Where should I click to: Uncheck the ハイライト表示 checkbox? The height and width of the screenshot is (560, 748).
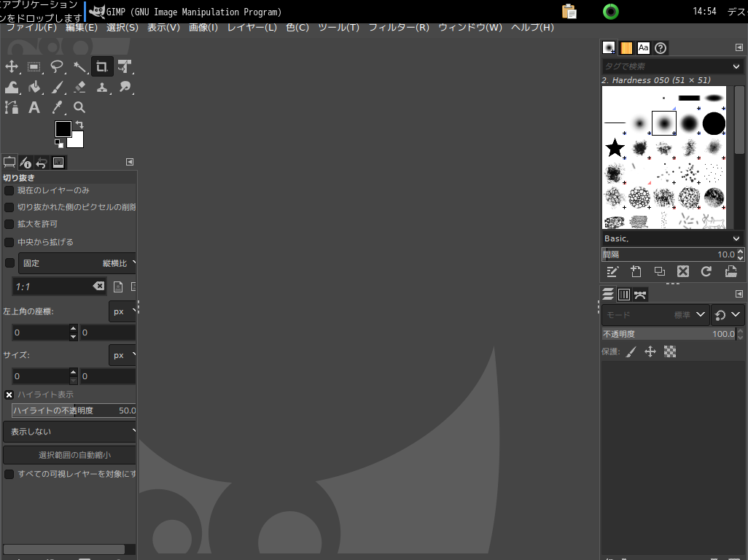click(9, 395)
